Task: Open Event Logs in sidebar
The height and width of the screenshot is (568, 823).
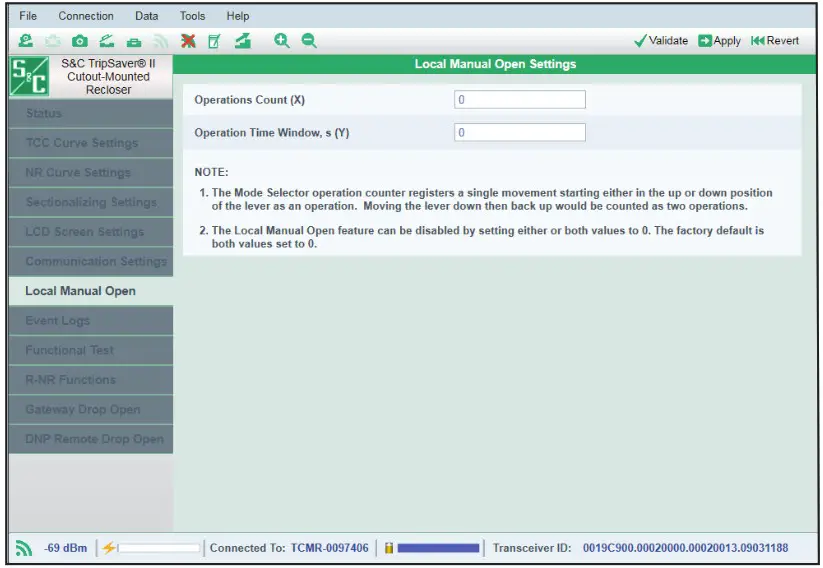Action: 91,320
